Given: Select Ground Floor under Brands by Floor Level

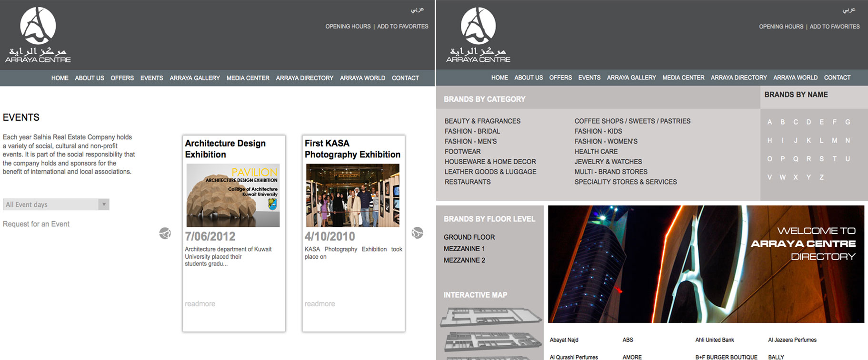Looking at the screenshot, I should coord(469,237).
